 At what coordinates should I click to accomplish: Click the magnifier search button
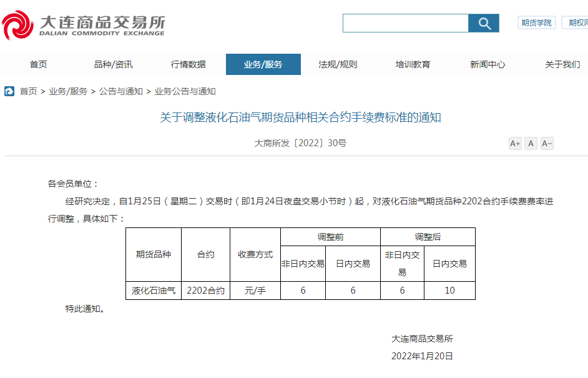coord(484,24)
